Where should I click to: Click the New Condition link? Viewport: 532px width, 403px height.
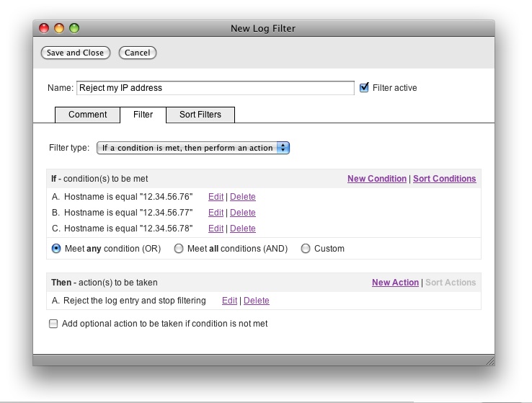pos(376,179)
